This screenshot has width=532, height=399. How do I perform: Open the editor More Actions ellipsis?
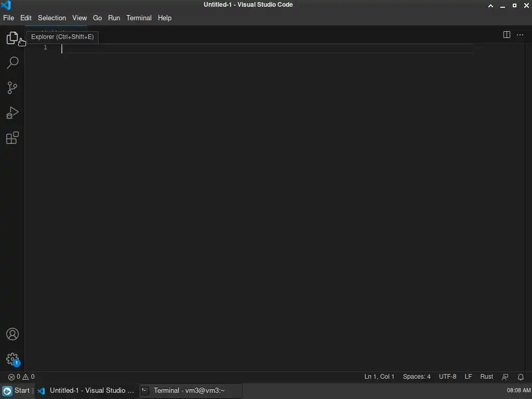[x=520, y=35]
